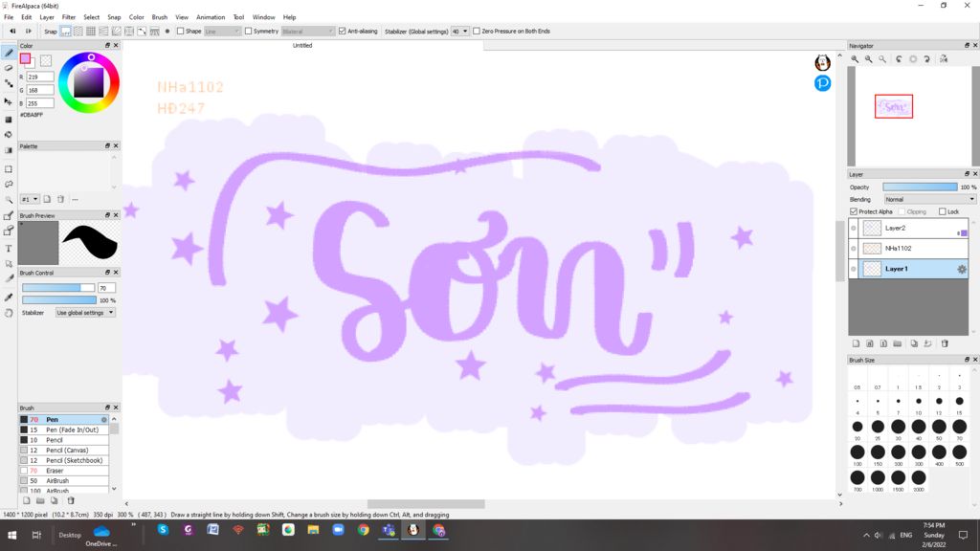Screen dimensions: 980x551
Task: Rotate canvas left in Navigator
Action: pyautogui.click(x=899, y=58)
